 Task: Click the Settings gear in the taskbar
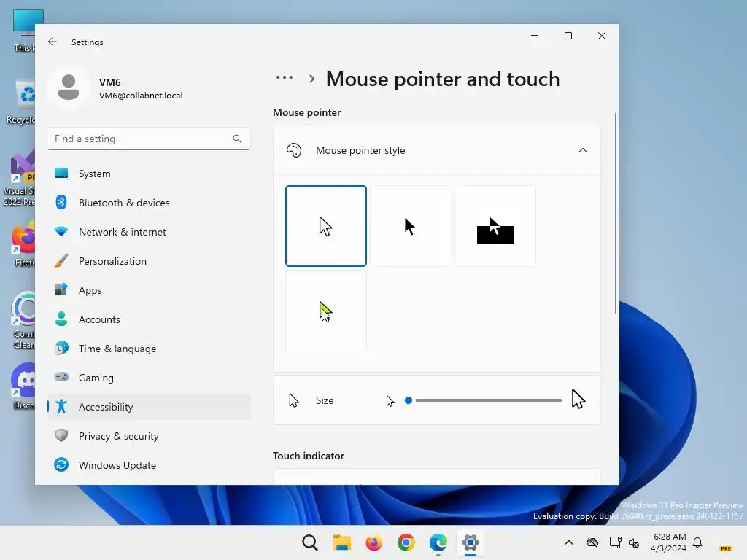[471, 542]
